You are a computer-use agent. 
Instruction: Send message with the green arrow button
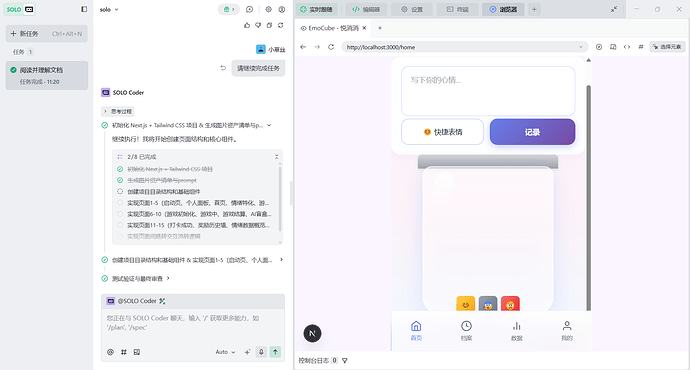point(275,352)
